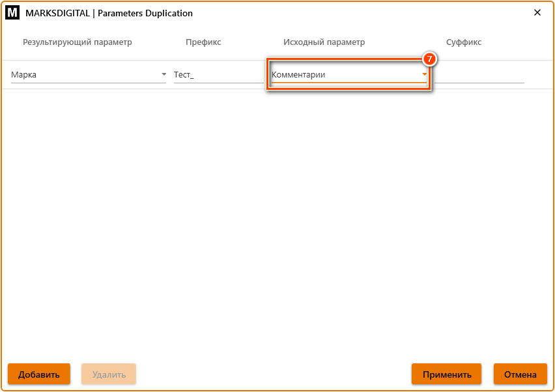Apply changes with the Применить button

[446, 374]
